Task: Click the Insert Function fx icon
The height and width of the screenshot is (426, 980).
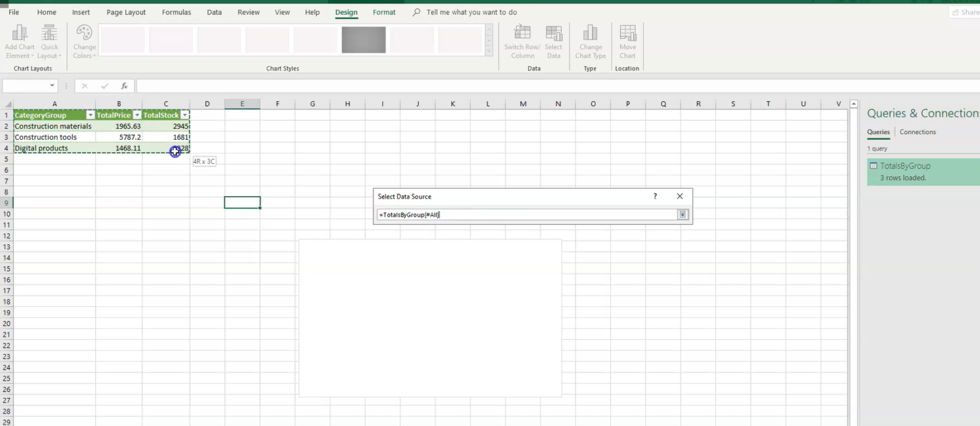Action: pos(124,86)
